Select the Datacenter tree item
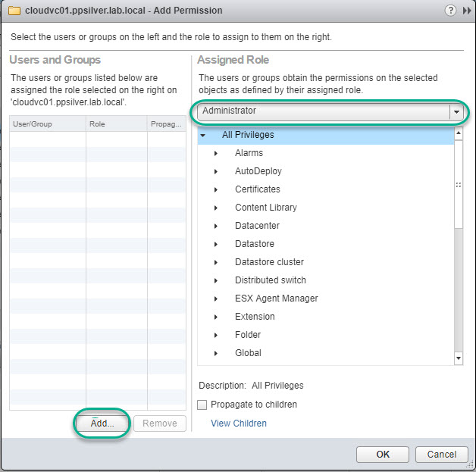This screenshot has width=476, height=472. [x=257, y=226]
